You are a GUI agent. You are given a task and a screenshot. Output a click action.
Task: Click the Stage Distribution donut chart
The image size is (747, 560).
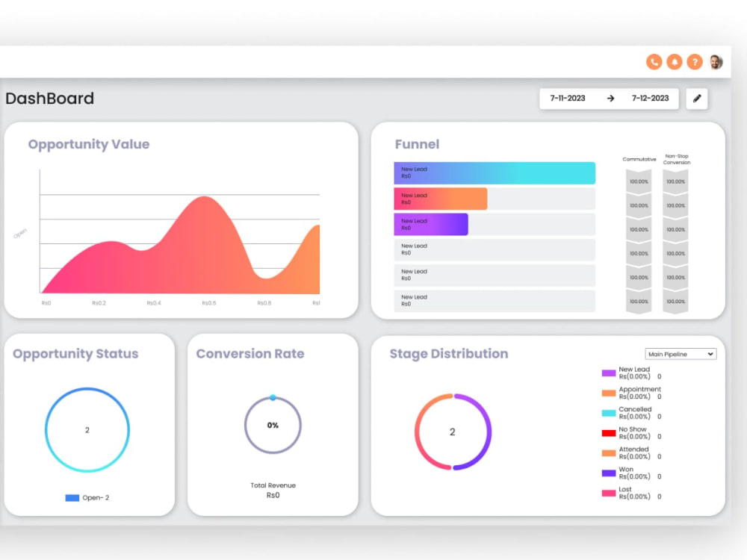(453, 432)
